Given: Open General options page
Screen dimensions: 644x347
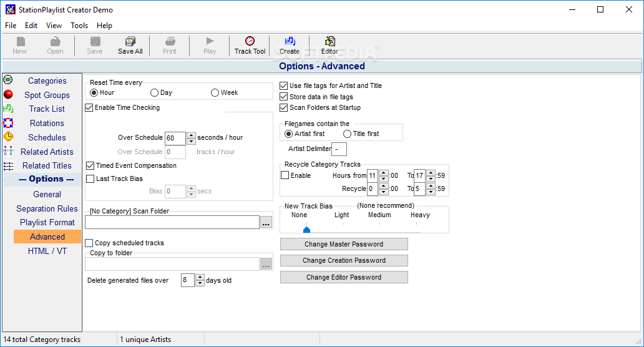Looking at the screenshot, I should click(x=47, y=194).
